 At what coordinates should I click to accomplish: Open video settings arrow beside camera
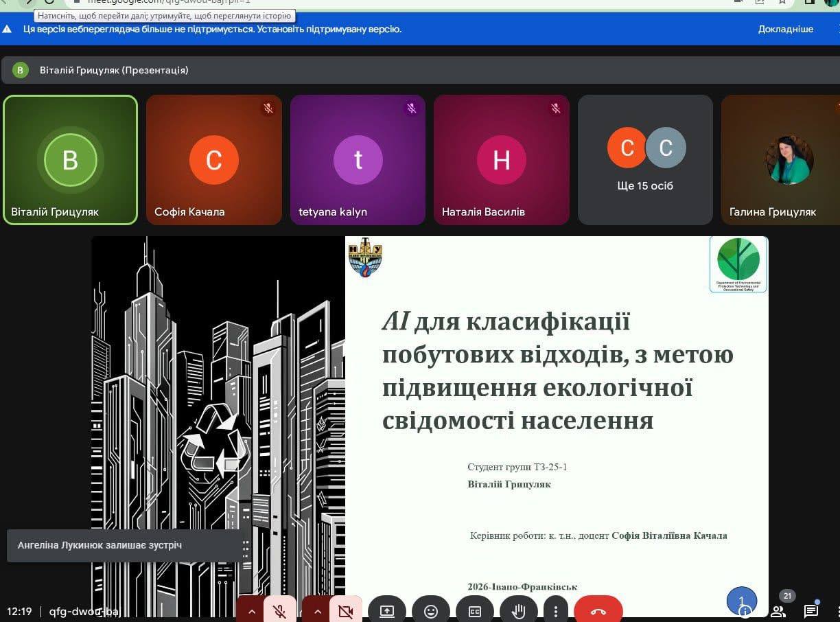click(316, 611)
